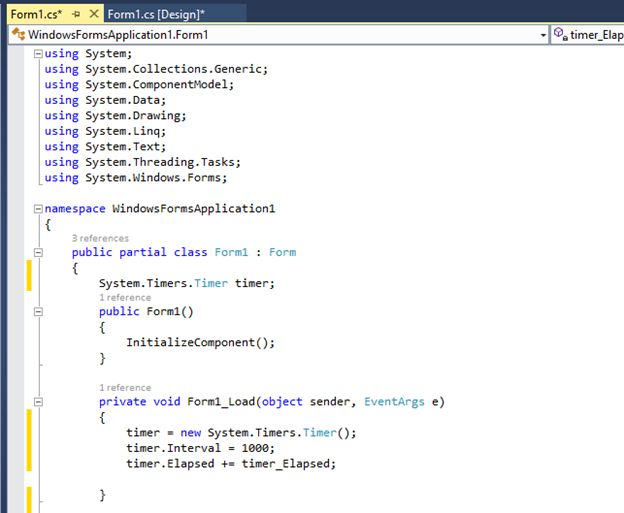Click 'InitializeComponent();' in the constructor
This screenshot has height=513, width=624.
click(x=201, y=343)
